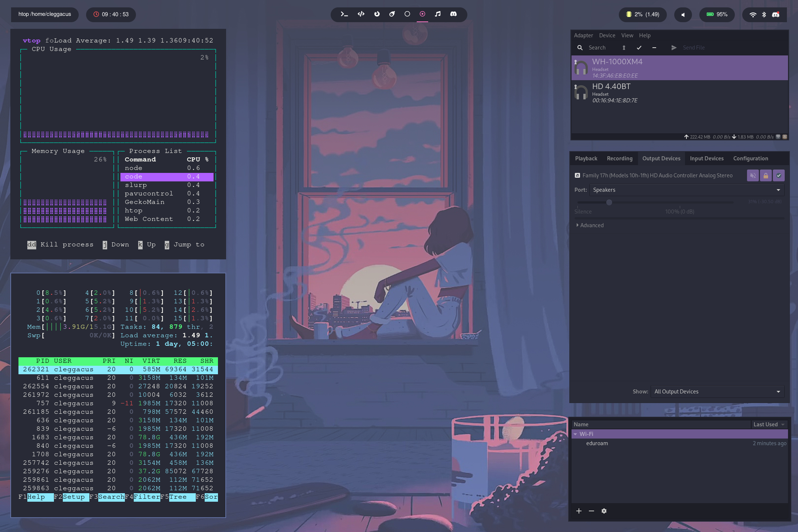Expand the Advanced section
Viewport: 798px width, 532px height.
point(591,225)
